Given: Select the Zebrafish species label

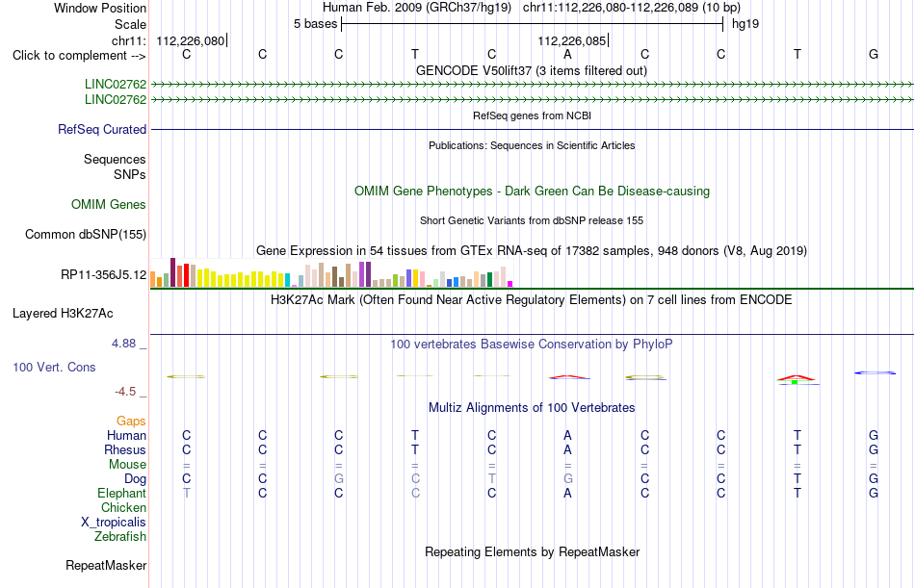Looking at the screenshot, I should (x=120, y=536).
